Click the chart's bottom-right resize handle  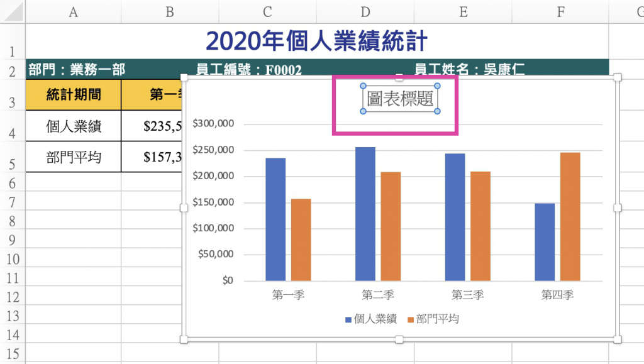pos(617,339)
